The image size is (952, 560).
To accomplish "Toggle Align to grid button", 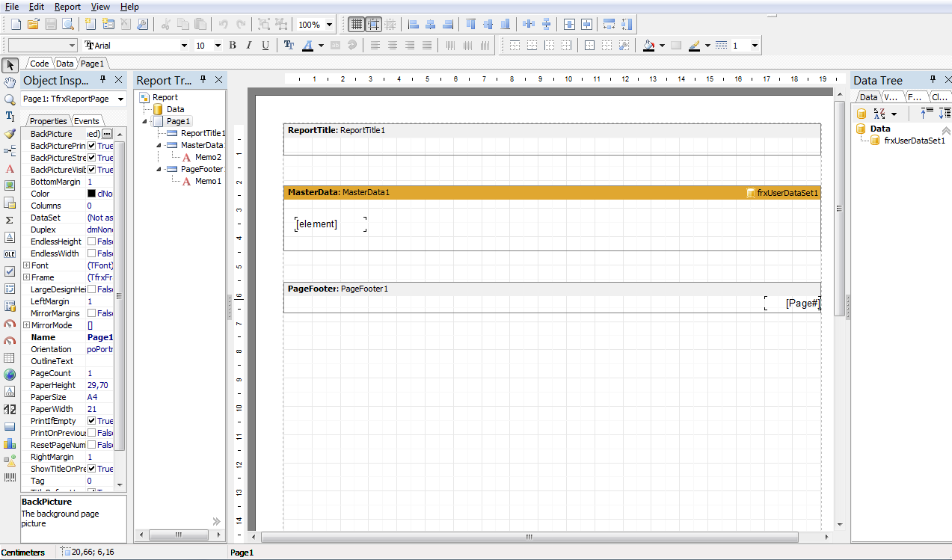I will (x=373, y=25).
